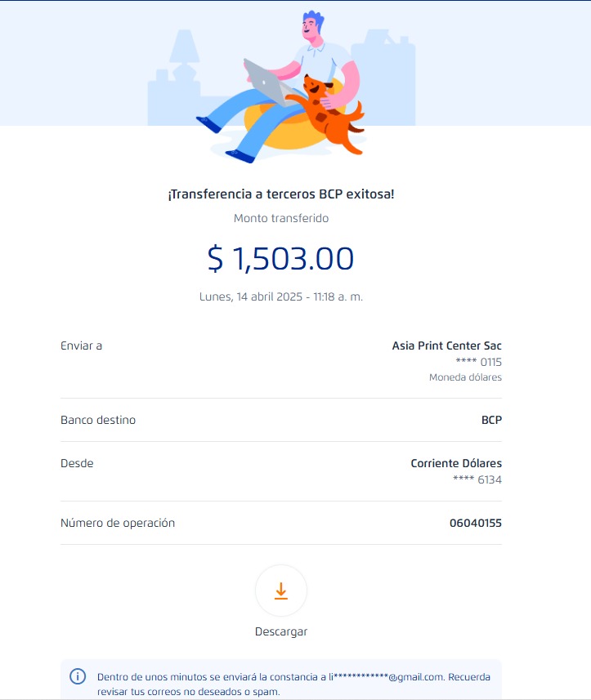Click the Descargar label
Screen dimensions: 591x700
(281, 631)
